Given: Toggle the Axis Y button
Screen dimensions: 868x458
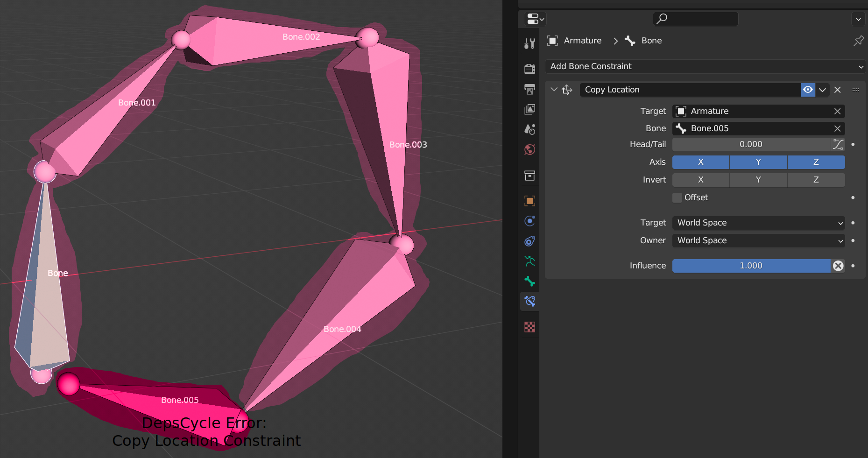Looking at the screenshot, I should point(758,162).
